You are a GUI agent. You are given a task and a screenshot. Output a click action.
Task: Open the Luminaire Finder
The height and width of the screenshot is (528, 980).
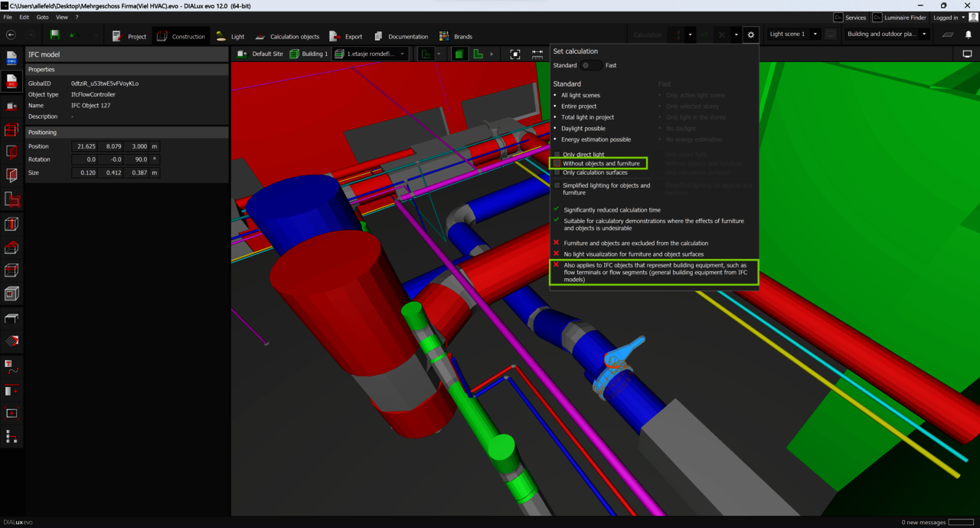(900, 18)
